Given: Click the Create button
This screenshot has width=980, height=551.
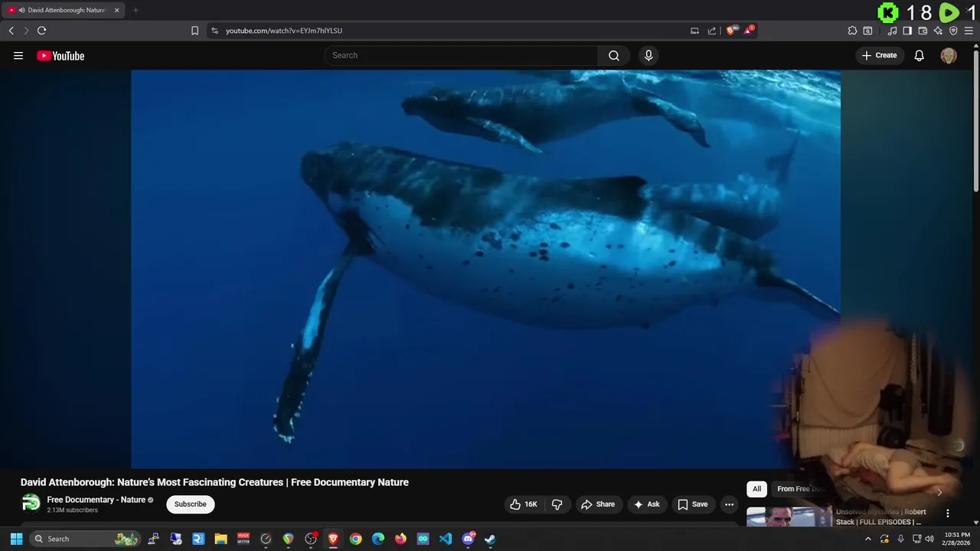Looking at the screenshot, I should [x=879, y=55].
